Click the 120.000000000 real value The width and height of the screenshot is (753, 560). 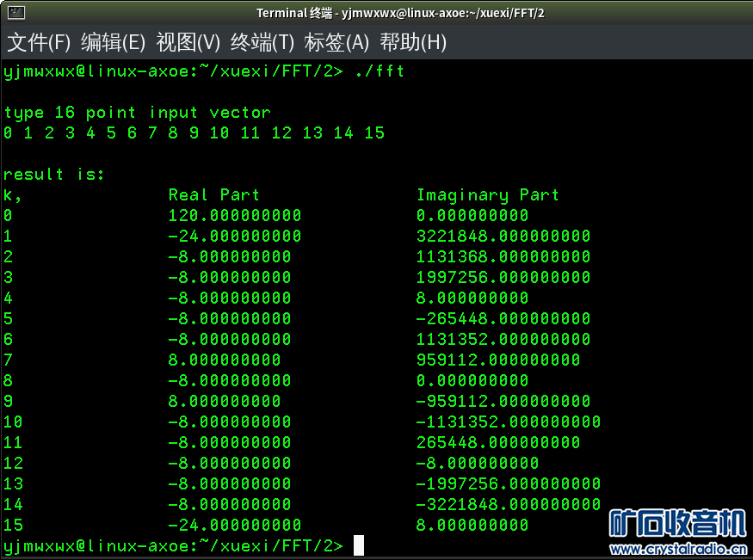pyautogui.click(x=234, y=216)
